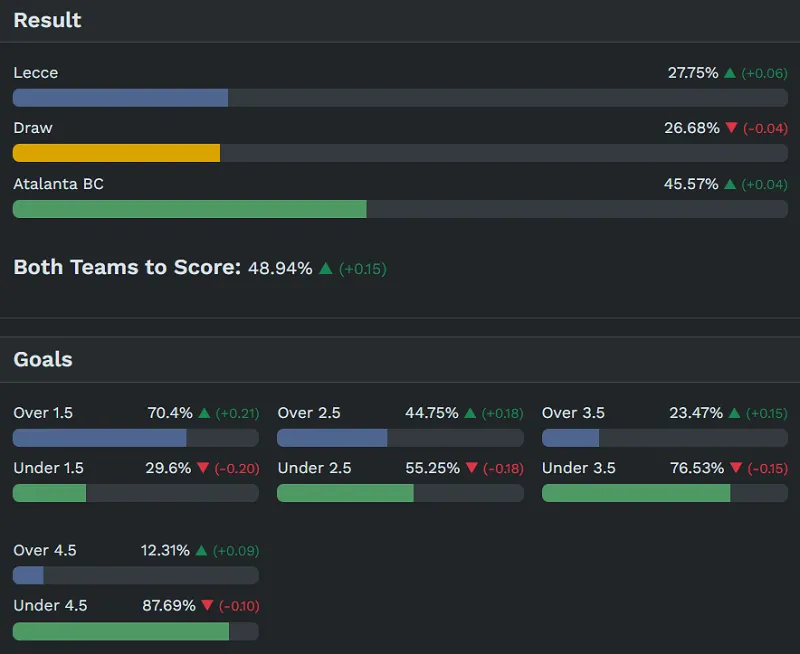Click the red down arrow for Under 1.5
The image size is (800, 654).
(203, 468)
